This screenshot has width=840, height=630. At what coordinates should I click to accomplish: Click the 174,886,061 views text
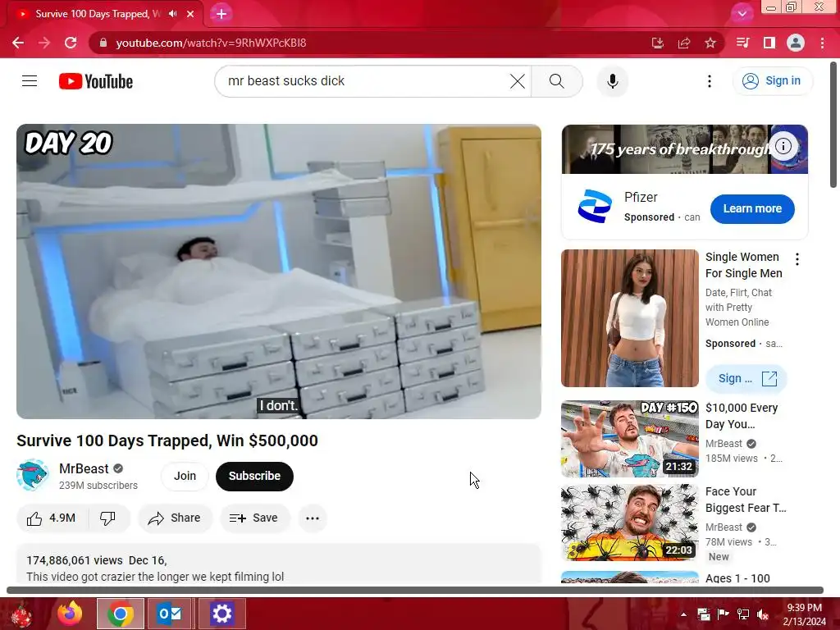[75, 560]
